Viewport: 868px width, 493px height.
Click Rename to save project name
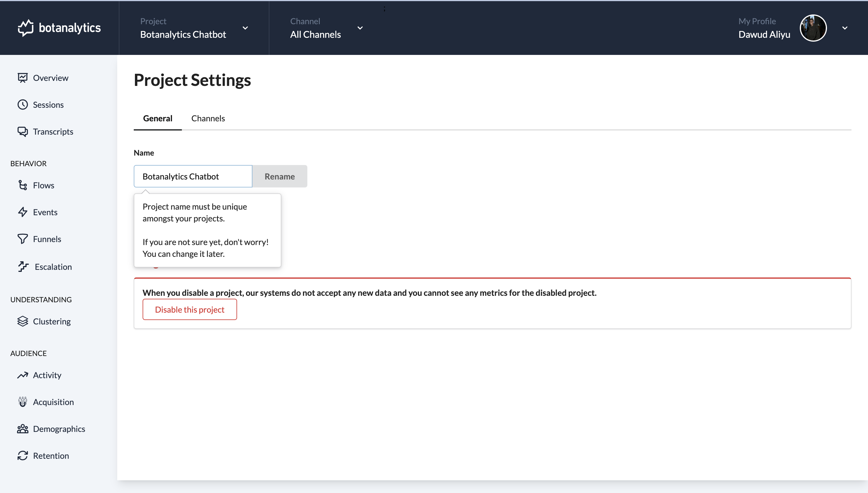280,176
